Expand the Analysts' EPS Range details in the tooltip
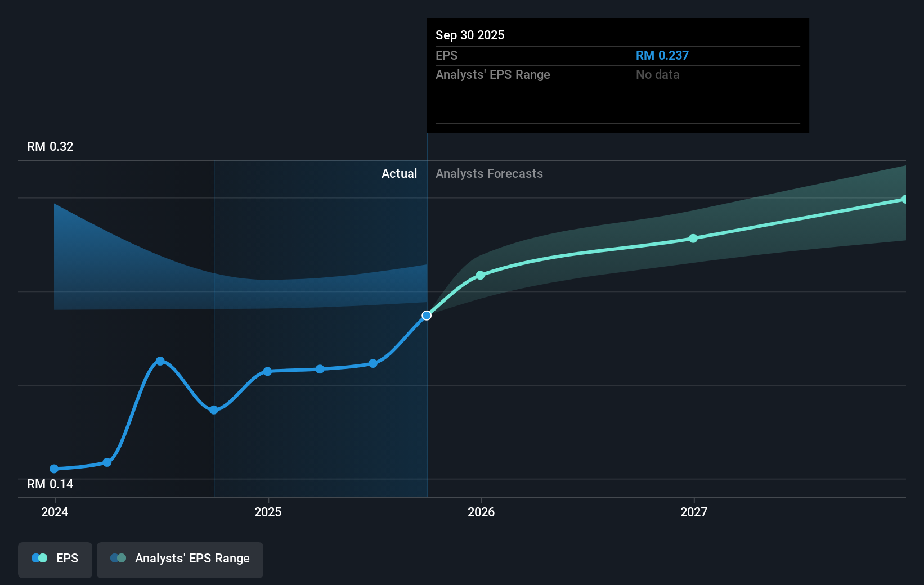This screenshot has height=585, width=924. point(493,74)
